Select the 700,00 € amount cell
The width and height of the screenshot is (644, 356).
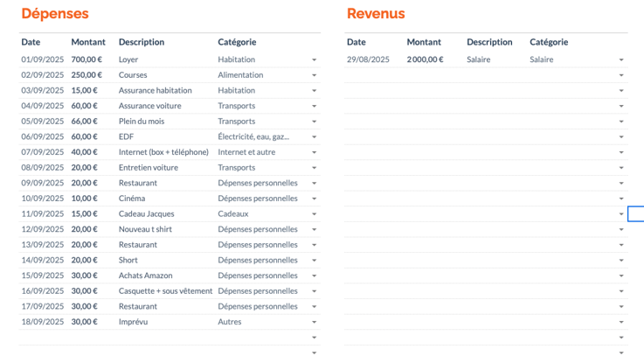[x=87, y=59]
